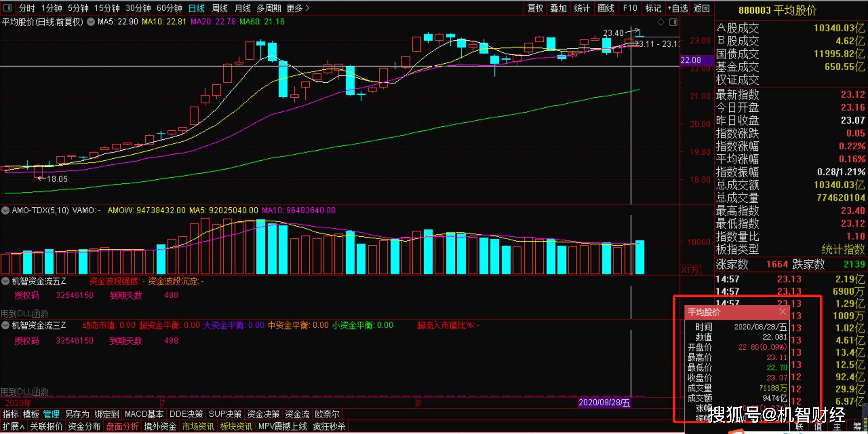The height and width of the screenshot is (434, 868).
Task: Open F10 company information
Action: pos(630,8)
